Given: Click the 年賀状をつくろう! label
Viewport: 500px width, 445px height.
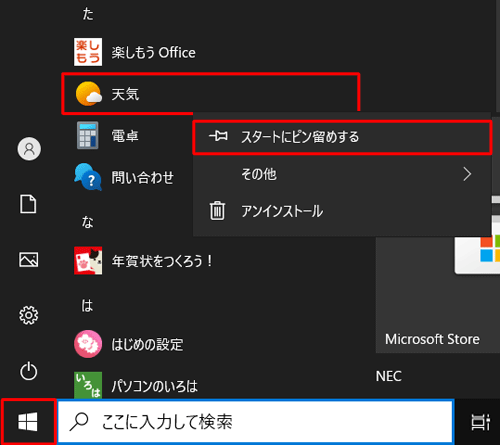Looking at the screenshot, I should tap(162, 261).
